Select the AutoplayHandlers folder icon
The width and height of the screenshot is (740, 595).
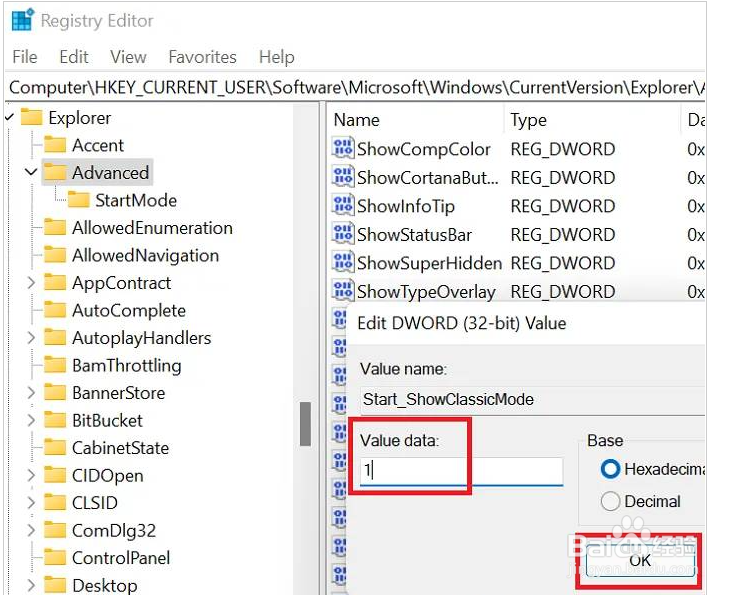coord(55,338)
